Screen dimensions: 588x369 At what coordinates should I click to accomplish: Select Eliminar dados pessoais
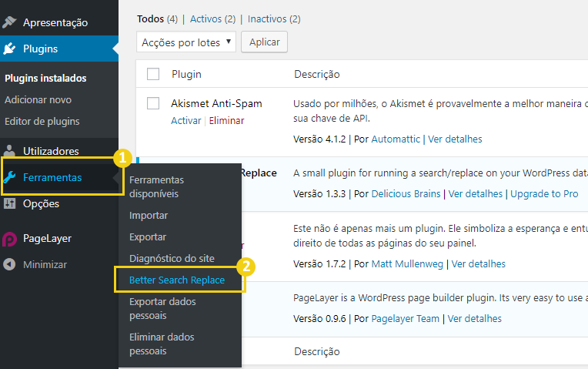point(162,344)
